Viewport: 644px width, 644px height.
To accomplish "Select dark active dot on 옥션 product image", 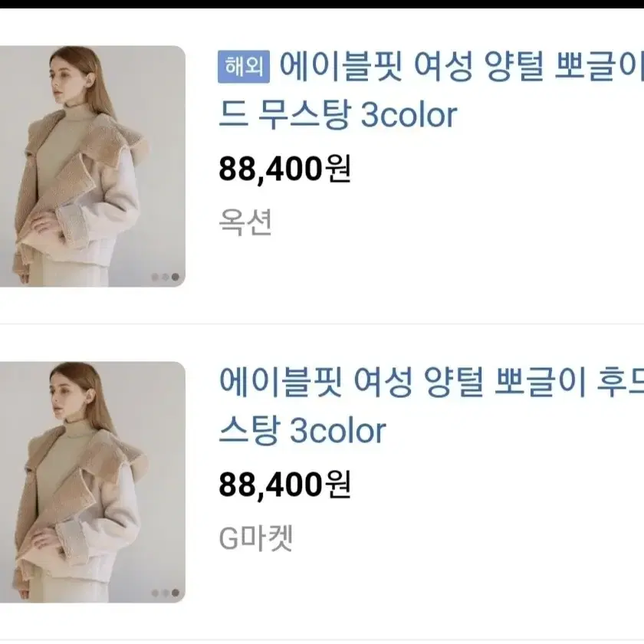I will click(176, 278).
